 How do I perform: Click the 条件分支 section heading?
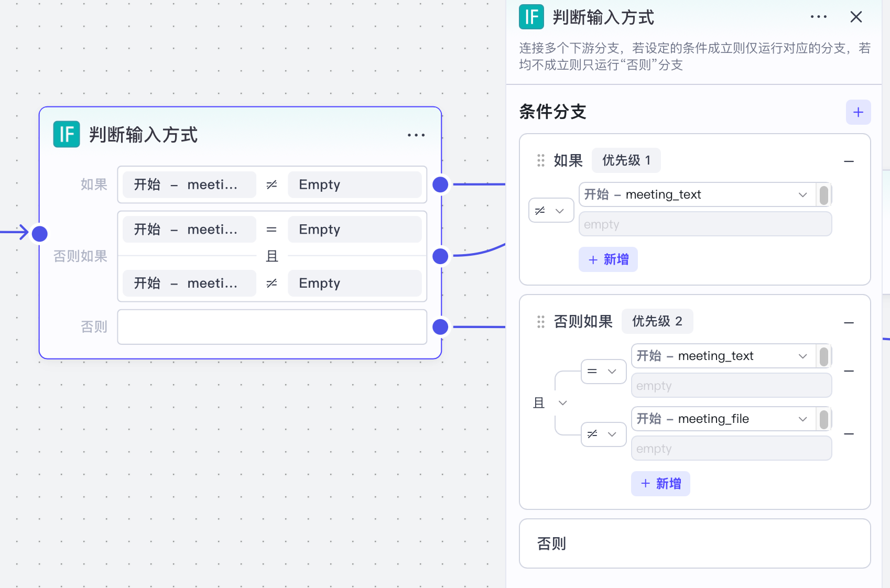[x=552, y=112]
